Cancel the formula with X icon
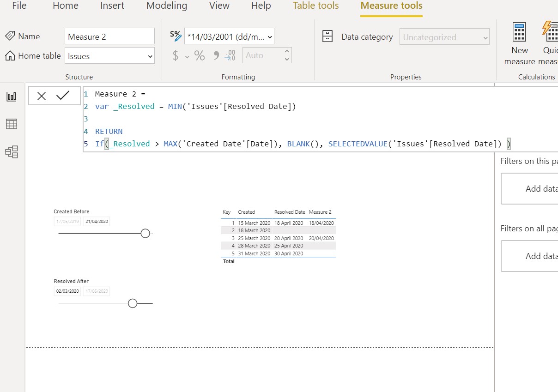The image size is (558, 392). pyautogui.click(x=42, y=96)
